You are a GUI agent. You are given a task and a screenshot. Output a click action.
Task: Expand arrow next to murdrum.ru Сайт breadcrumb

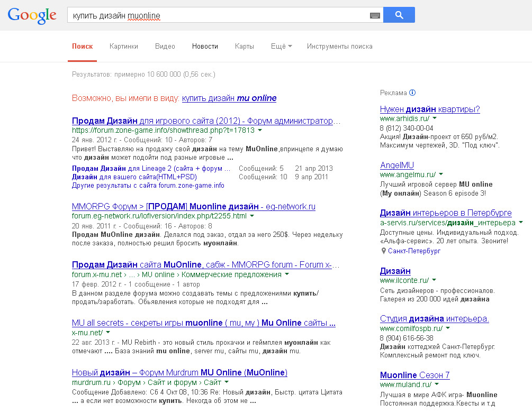[227, 382]
